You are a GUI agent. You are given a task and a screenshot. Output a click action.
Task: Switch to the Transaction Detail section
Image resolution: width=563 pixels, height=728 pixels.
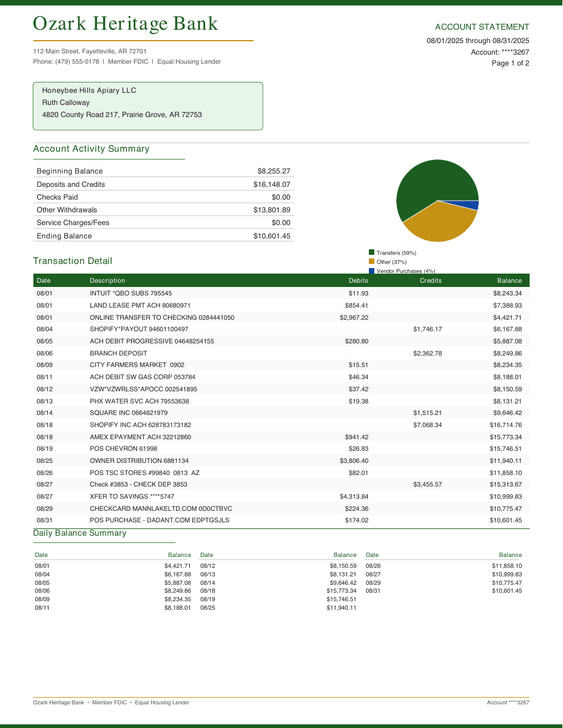pos(73,261)
